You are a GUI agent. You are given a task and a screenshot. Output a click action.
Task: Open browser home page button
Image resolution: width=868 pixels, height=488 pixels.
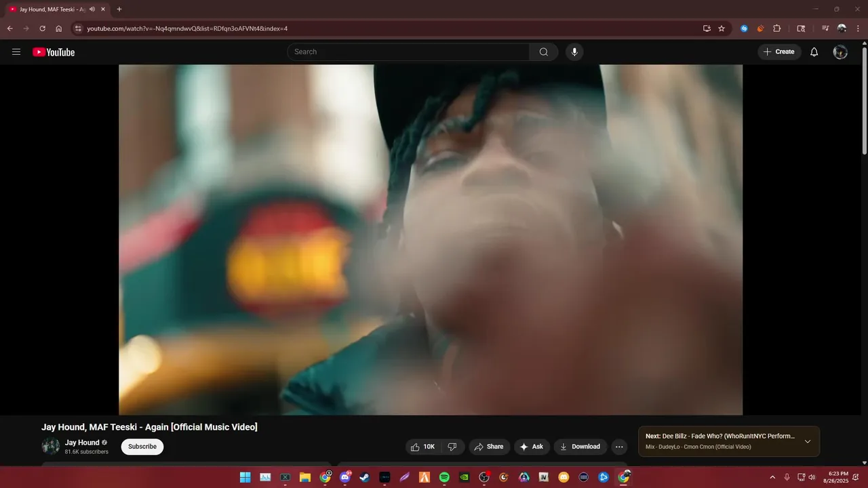pos(59,28)
